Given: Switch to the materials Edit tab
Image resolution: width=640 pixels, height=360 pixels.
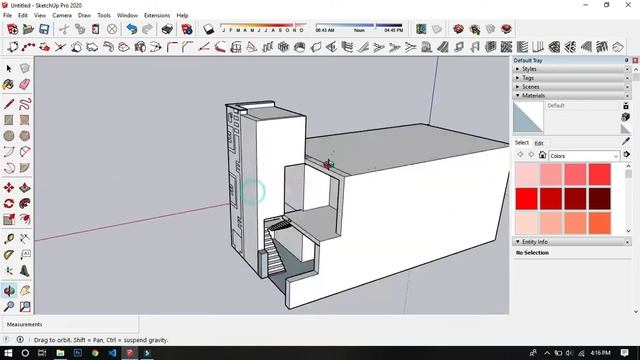Looking at the screenshot, I should point(539,143).
